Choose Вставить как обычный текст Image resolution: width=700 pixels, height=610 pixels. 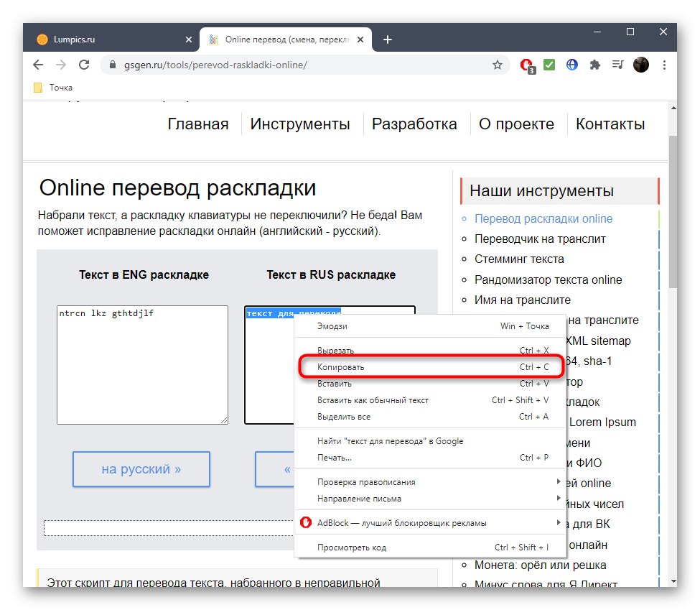430,400
